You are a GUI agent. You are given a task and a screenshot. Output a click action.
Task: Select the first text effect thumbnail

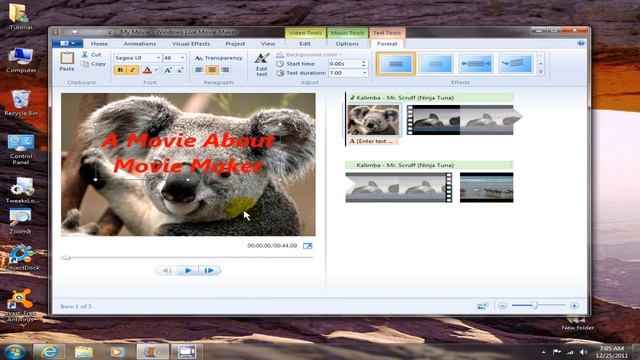(x=396, y=64)
